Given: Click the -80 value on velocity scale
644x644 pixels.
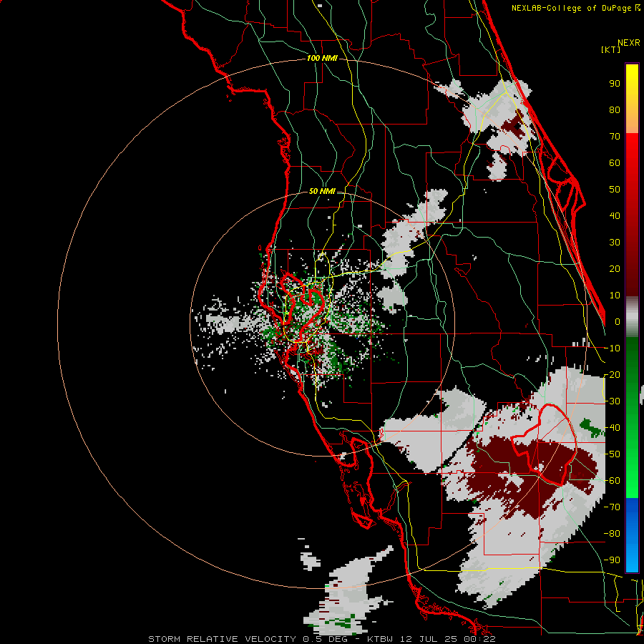Looking at the screenshot, I should (x=612, y=534).
